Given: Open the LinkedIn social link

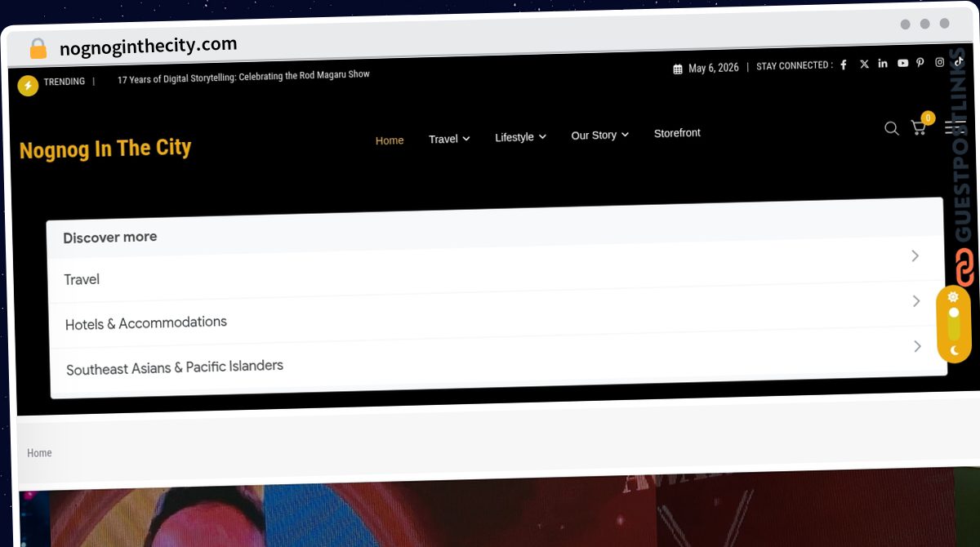Looking at the screenshot, I should click(883, 64).
